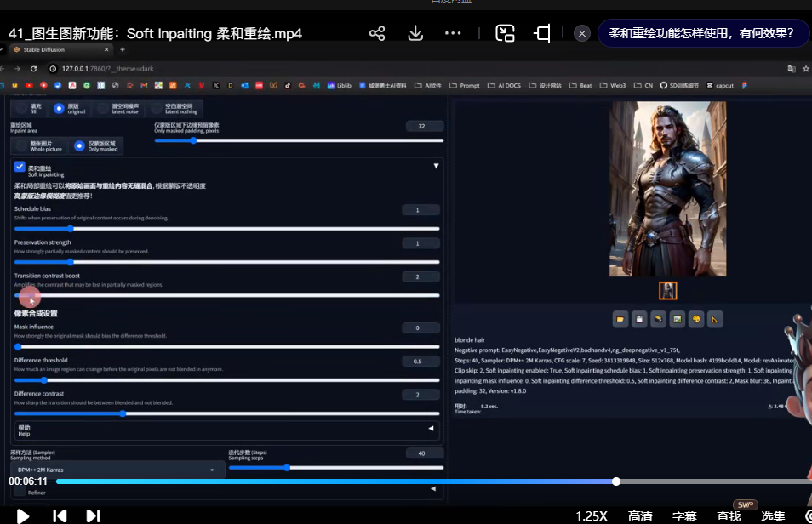812x524 pixels.
Task: Open the GitHub SD bookmark
Action: (679, 85)
